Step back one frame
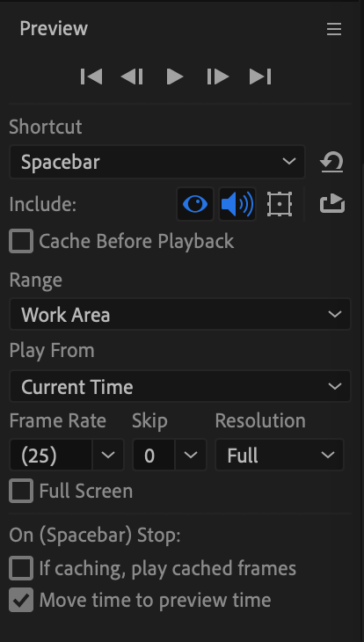The height and width of the screenshot is (642, 364). click(132, 77)
